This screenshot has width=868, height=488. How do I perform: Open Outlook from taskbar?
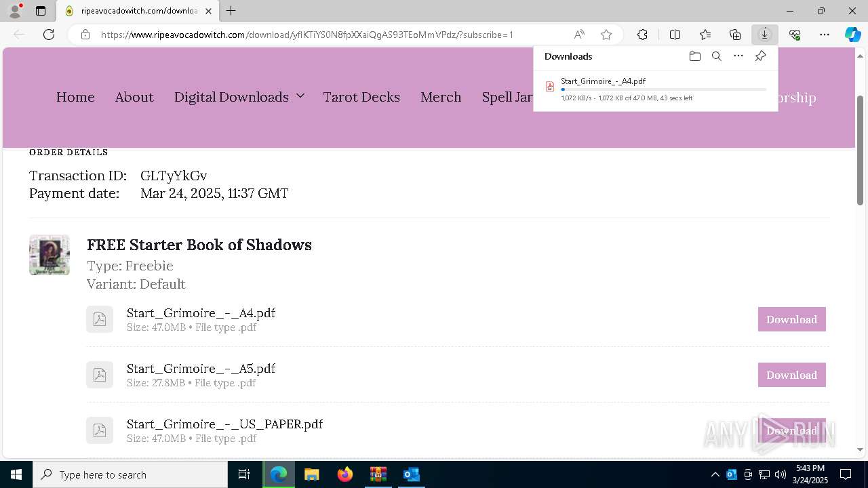[412, 474]
